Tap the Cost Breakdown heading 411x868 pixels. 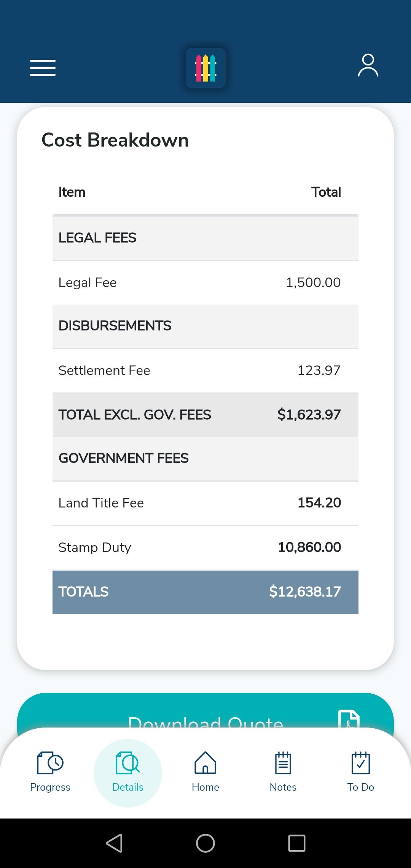(115, 140)
